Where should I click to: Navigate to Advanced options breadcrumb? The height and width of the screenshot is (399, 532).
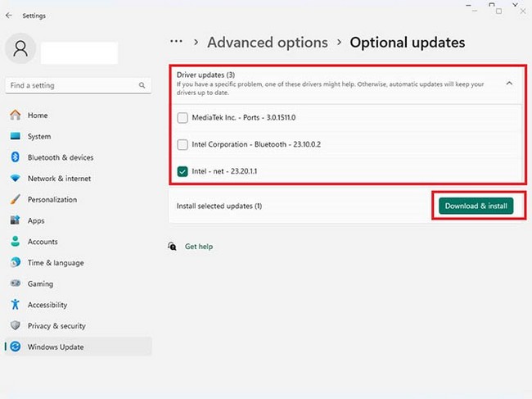tap(268, 43)
